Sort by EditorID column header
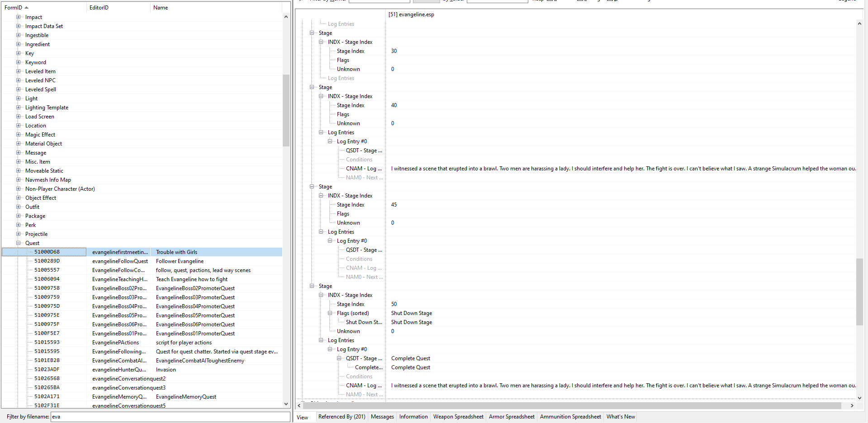The width and height of the screenshot is (868, 423). coord(118,8)
